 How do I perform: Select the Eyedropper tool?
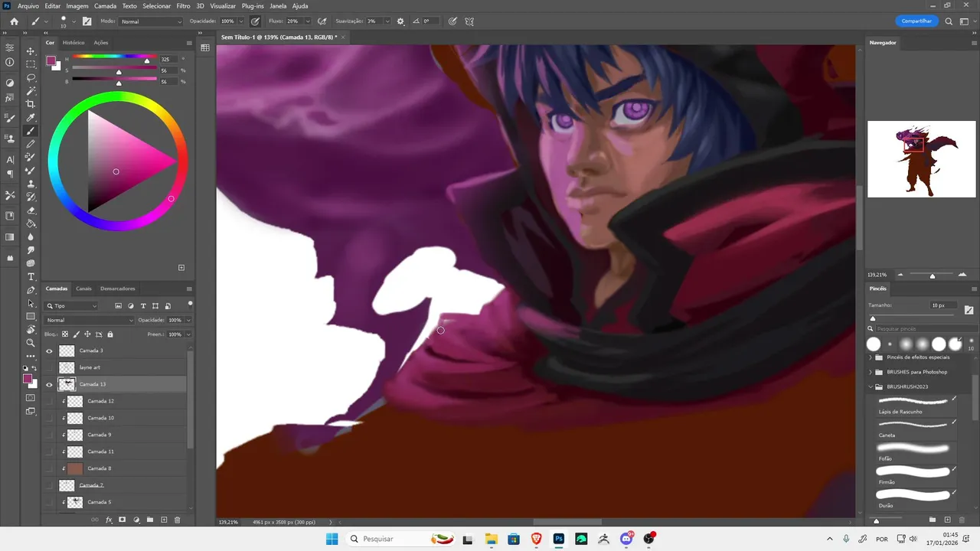pos(31,118)
